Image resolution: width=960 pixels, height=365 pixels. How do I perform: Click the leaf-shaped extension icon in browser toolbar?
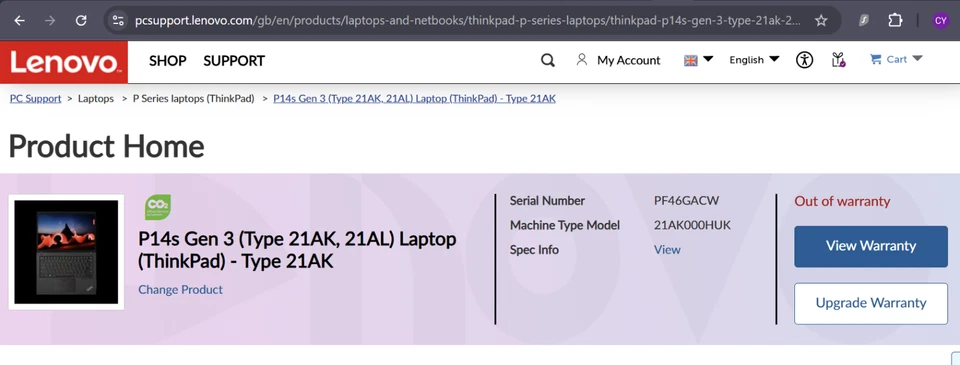[x=864, y=21]
